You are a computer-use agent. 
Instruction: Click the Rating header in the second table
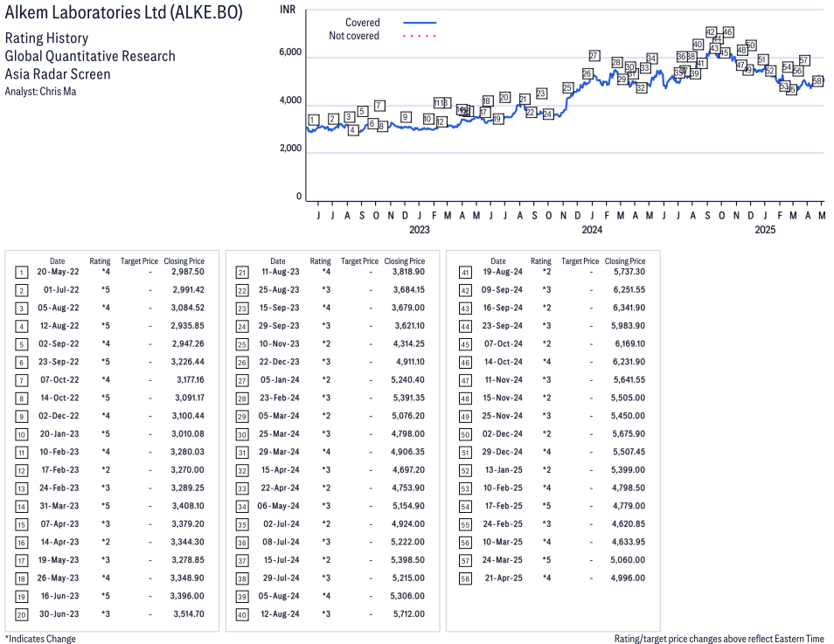320,261
